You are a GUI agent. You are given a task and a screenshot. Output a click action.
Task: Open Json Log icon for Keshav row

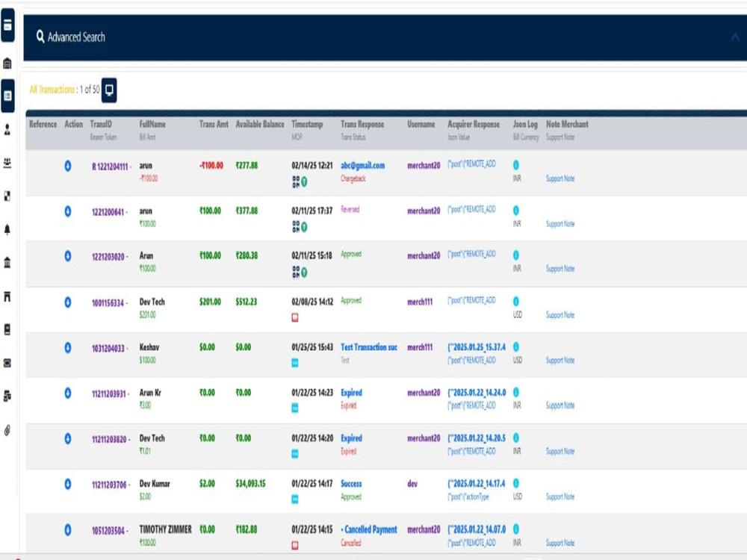point(516,346)
